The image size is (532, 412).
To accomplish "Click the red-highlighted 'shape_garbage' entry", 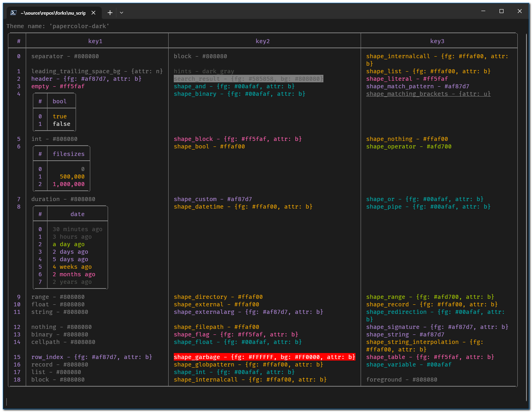I will point(264,357).
